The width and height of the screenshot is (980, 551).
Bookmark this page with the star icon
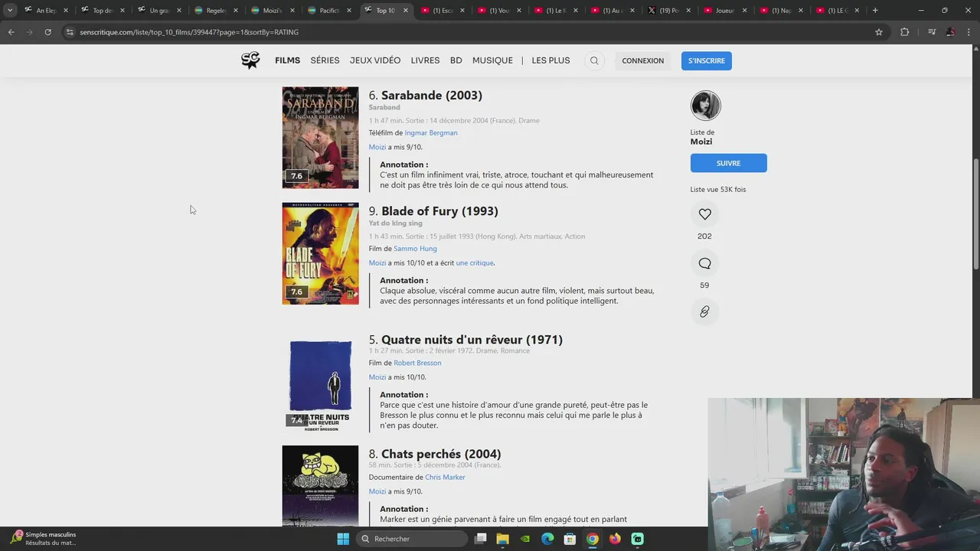pyautogui.click(x=879, y=32)
